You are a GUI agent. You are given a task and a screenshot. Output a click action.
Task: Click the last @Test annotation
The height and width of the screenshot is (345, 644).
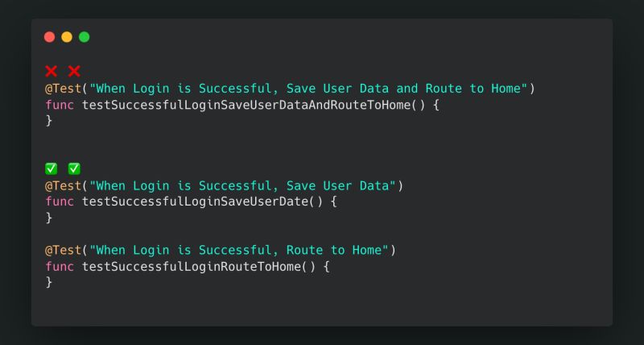pyautogui.click(x=63, y=250)
